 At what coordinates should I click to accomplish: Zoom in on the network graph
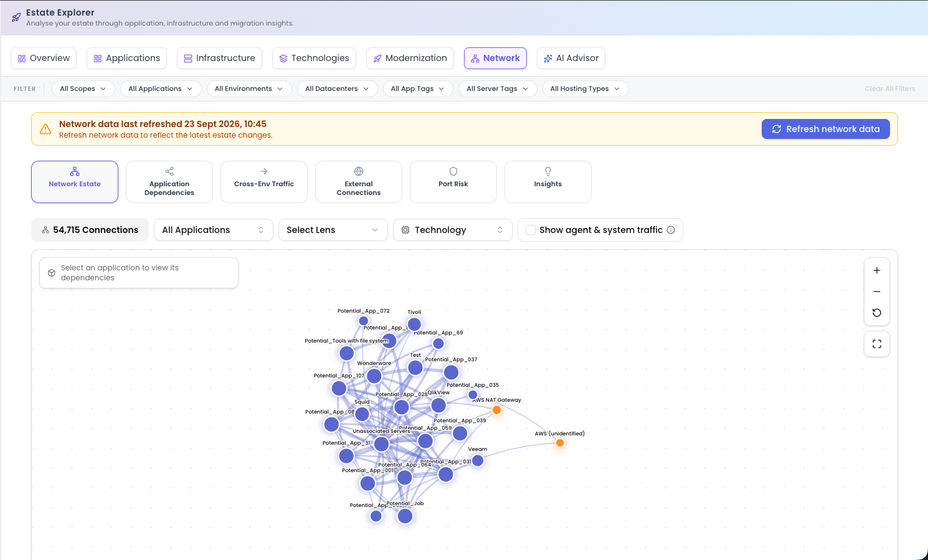pyautogui.click(x=877, y=270)
